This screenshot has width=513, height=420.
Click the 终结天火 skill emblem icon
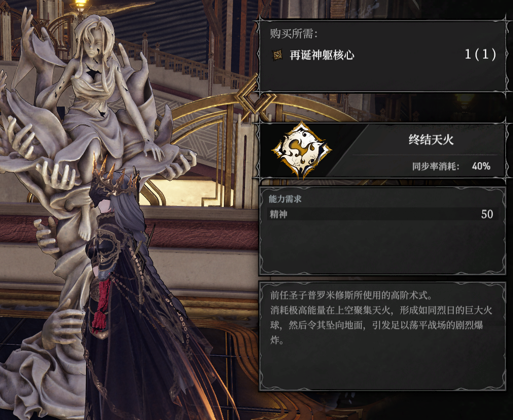click(302, 150)
